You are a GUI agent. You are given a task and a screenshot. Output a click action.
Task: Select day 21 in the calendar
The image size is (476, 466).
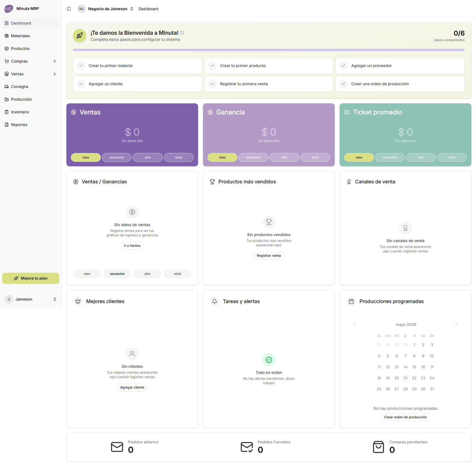coord(405,378)
